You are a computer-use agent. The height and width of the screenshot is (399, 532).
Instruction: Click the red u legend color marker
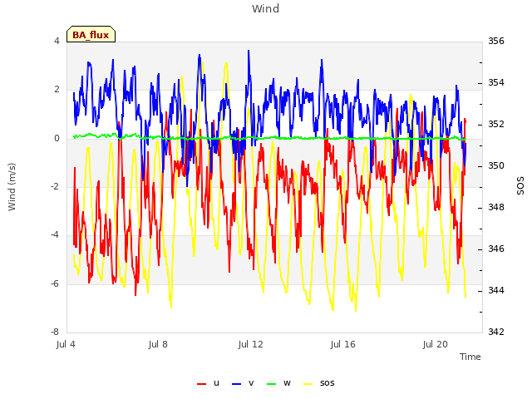point(201,384)
